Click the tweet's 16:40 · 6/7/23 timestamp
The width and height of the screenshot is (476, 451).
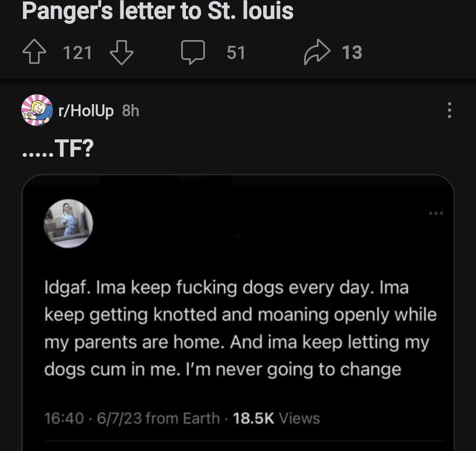point(92,418)
